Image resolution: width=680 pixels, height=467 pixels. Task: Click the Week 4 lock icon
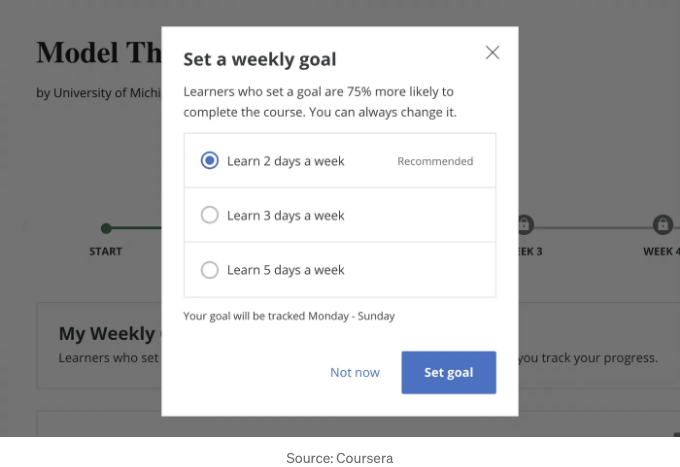(x=663, y=225)
